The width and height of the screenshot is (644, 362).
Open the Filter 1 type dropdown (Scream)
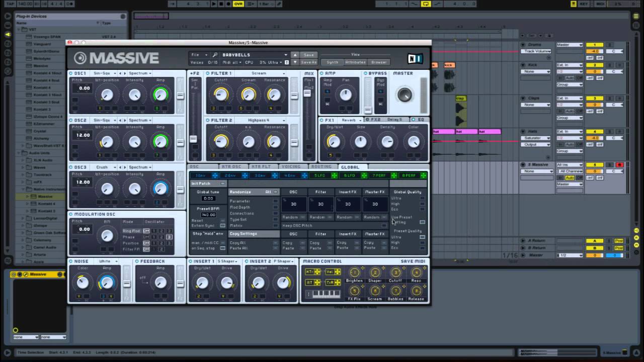click(261, 73)
